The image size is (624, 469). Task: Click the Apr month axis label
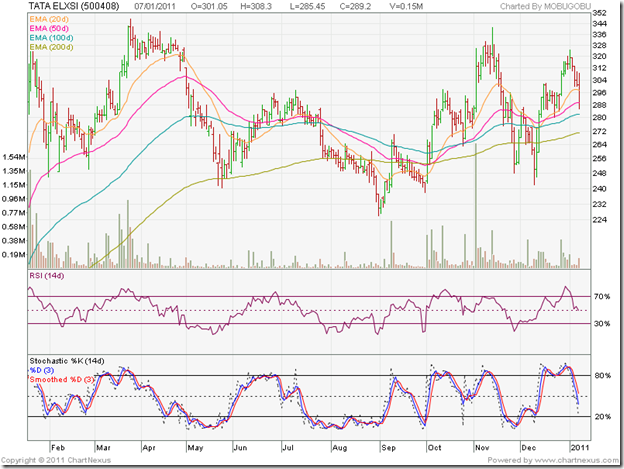(x=149, y=448)
